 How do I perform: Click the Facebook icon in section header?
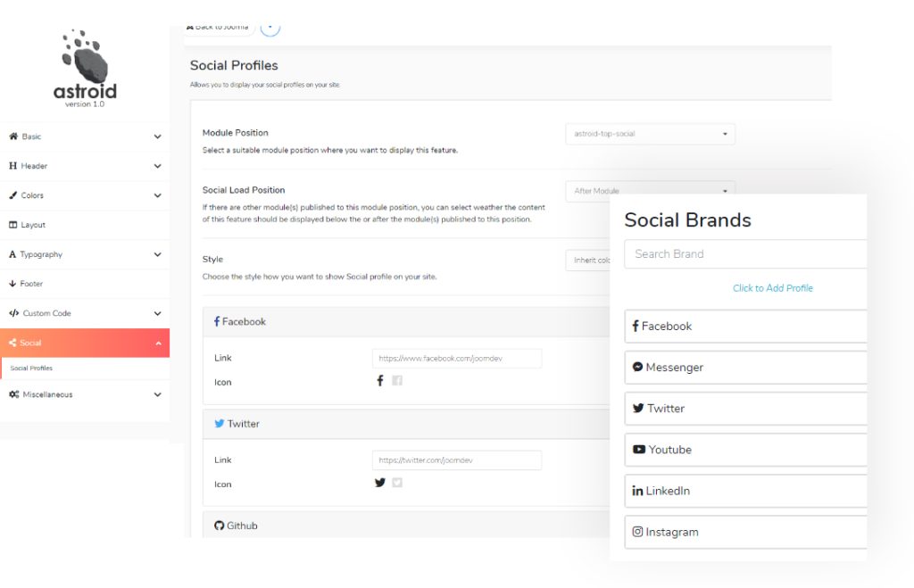[x=217, y=321]
